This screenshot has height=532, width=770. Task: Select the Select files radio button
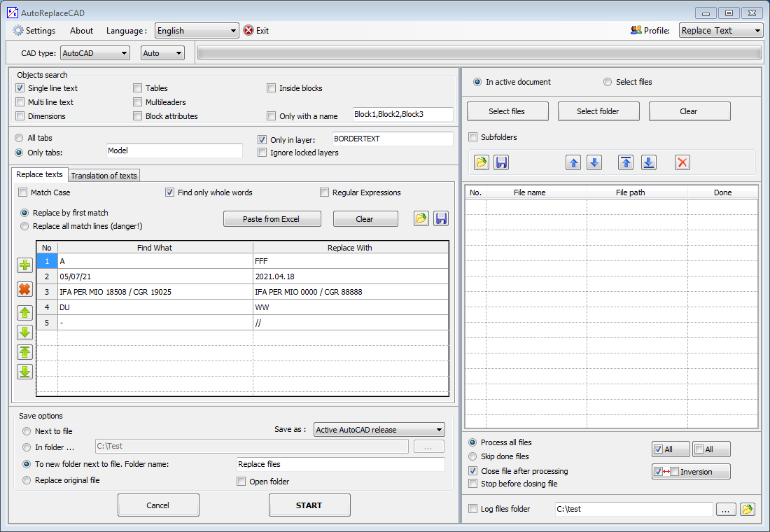tap(608, 82)
